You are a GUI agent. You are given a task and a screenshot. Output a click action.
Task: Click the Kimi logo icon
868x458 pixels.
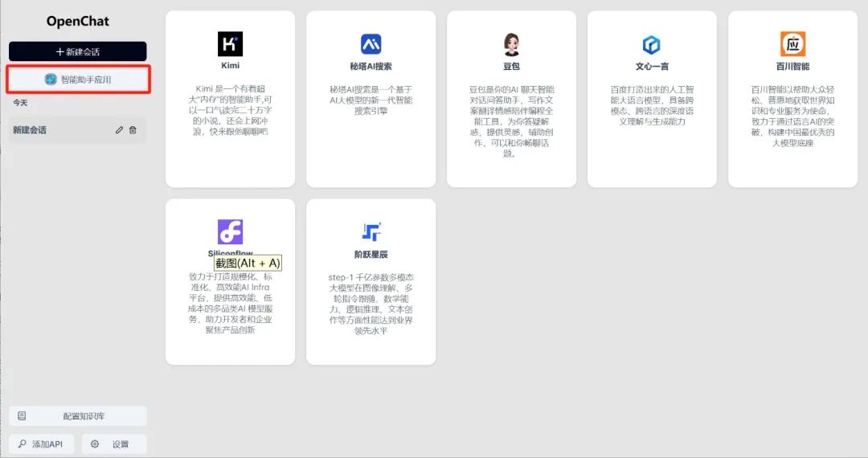pyautogui.click(x=231, y=43)
